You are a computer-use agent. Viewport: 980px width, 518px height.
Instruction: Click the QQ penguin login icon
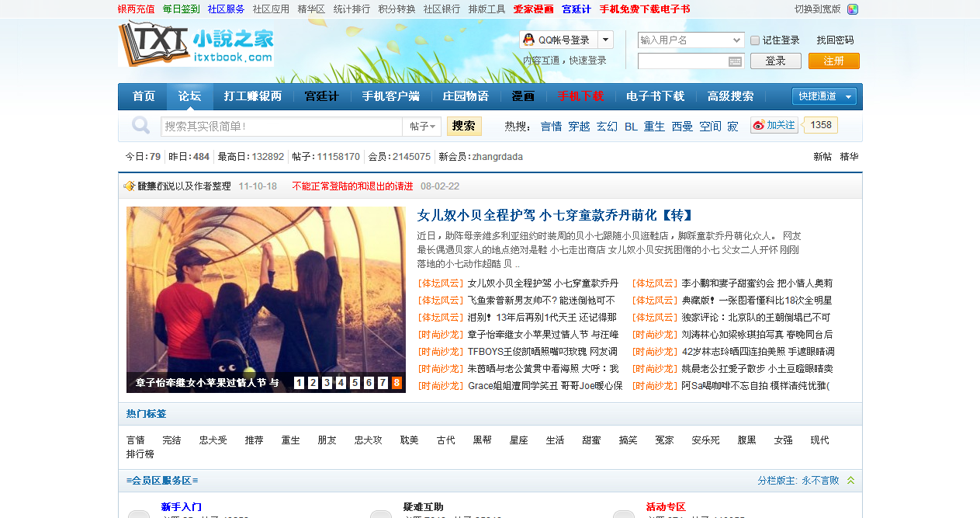pos(529,40)
